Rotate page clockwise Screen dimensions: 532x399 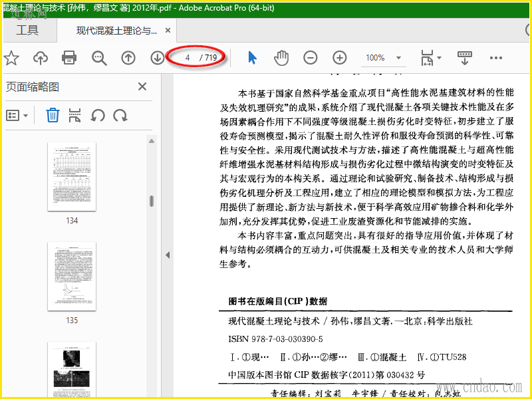pos(120,116)
